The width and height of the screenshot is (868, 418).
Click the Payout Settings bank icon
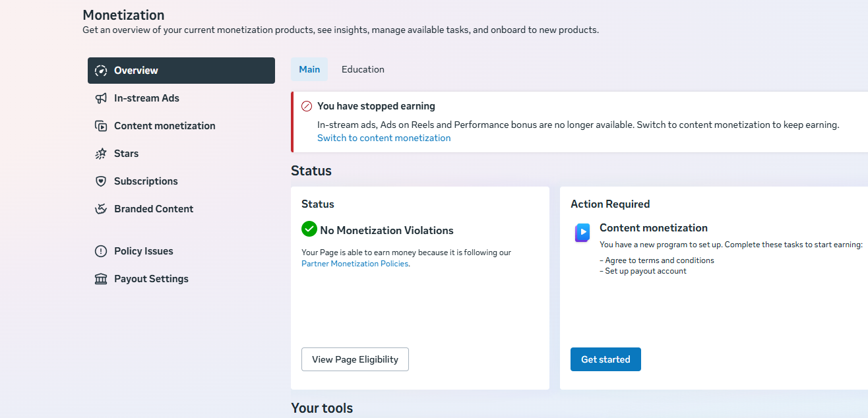click(101, 279)
